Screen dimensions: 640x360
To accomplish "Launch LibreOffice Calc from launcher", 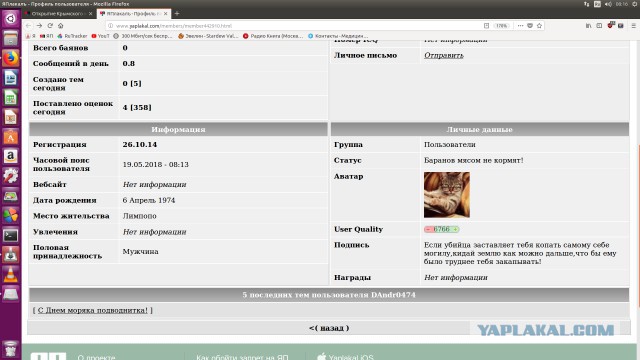I will [x=11, y=98].
